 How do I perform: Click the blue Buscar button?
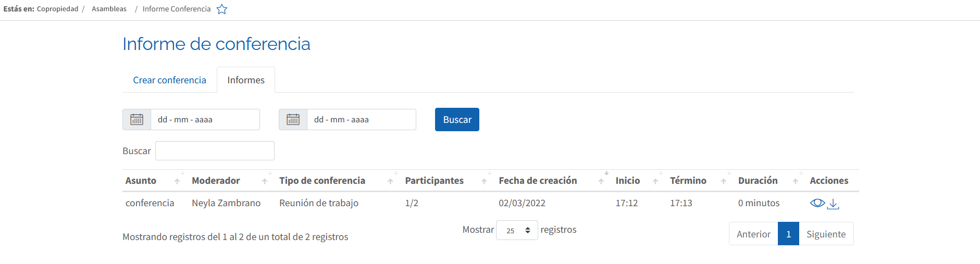click(457, 119)
